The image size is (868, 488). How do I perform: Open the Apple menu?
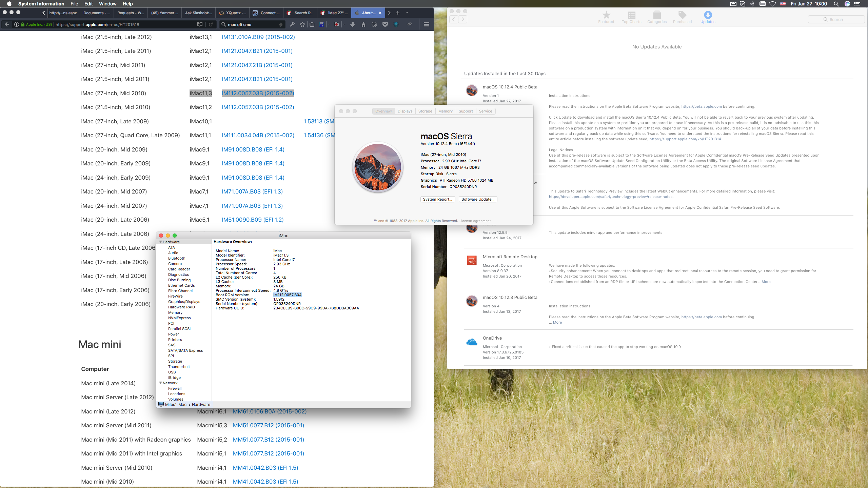click(x=9, y=4)
